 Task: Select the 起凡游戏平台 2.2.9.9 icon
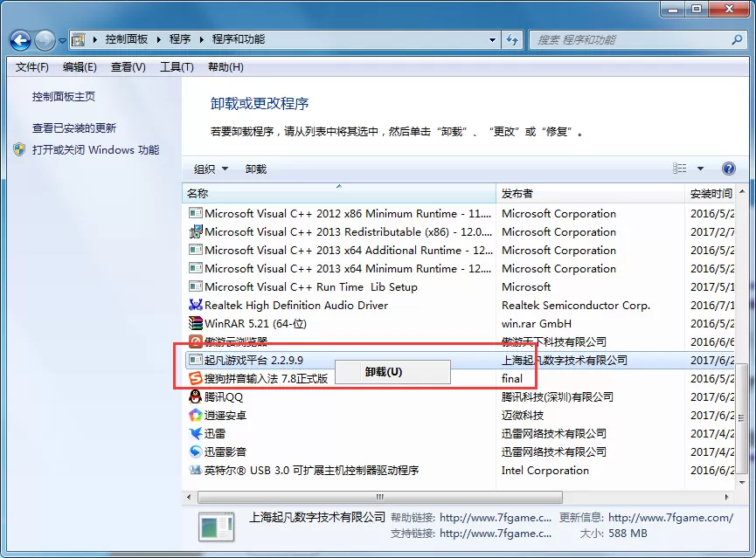(x=195, y=360)
